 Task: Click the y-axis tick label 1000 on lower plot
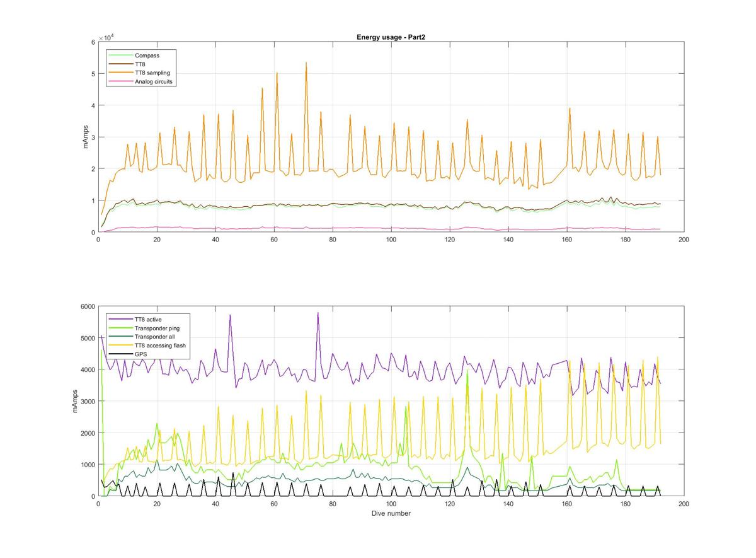(88, 465)
